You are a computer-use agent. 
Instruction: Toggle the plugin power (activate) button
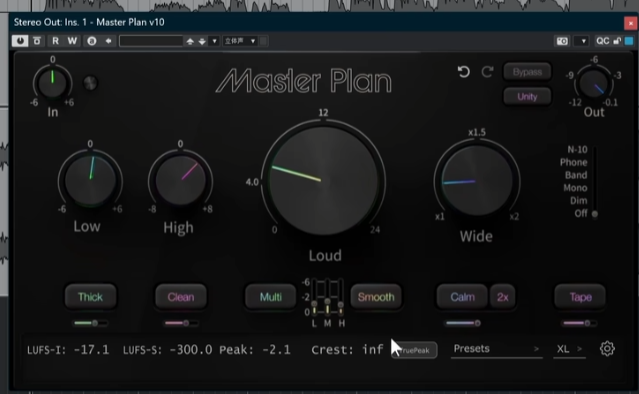tap(20, 41)
